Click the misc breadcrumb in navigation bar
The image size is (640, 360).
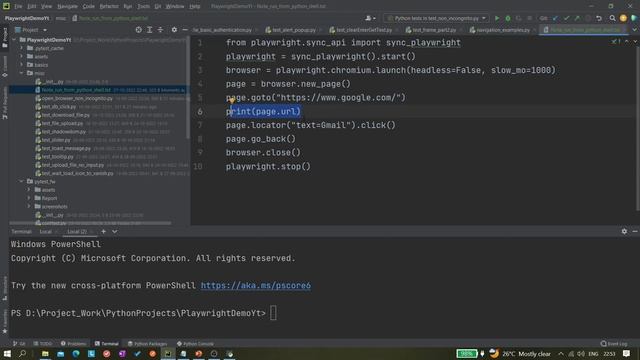tap(61, 18)
